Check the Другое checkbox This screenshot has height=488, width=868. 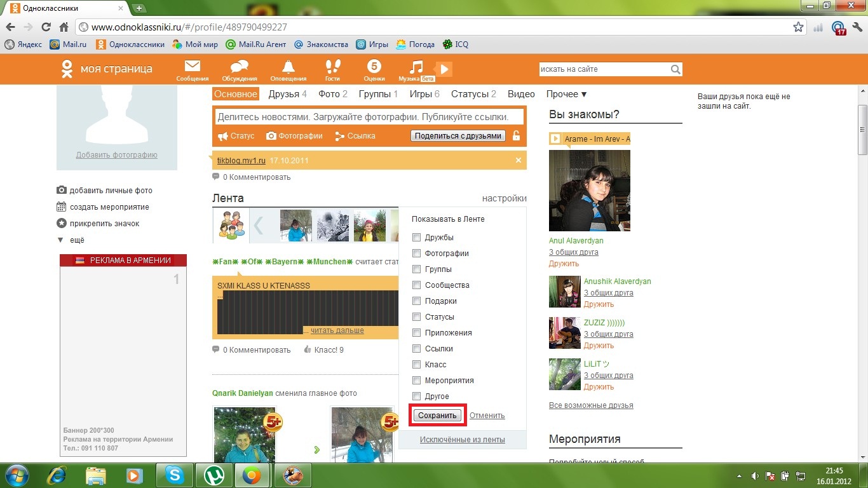click(x=417, y=396)
